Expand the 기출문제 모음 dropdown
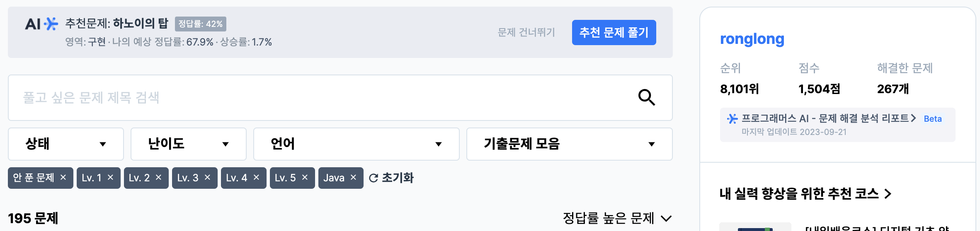Image resolution: width=980 pixels, height=231 pixels. pos(570,144)
